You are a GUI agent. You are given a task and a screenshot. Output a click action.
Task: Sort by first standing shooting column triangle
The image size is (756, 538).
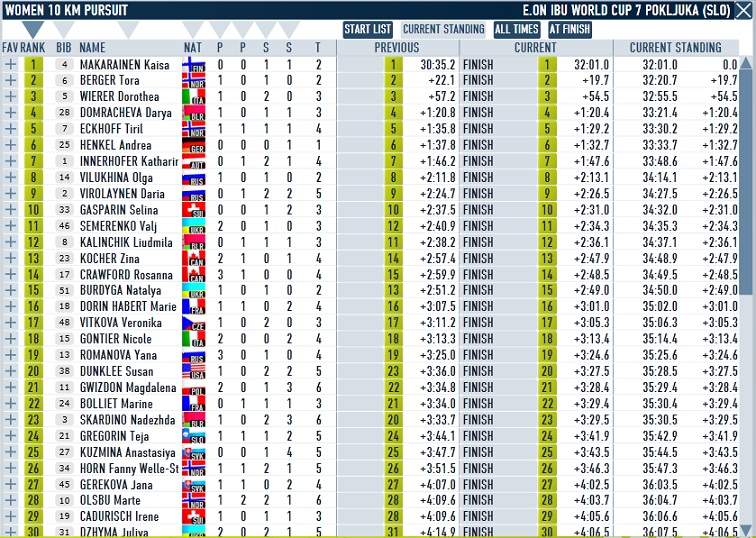[266, 29]
